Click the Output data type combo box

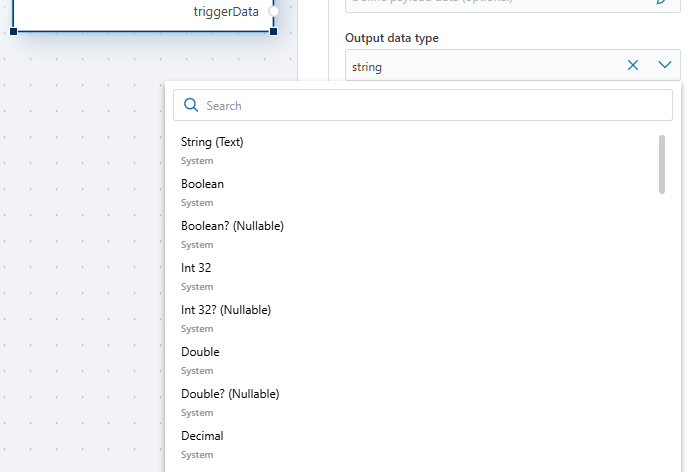coord(480,66)
